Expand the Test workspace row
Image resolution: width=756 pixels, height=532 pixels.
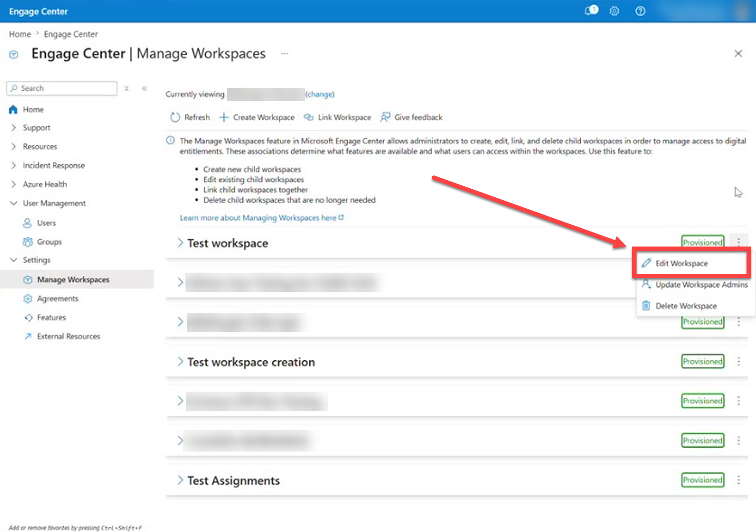point(180,243)
